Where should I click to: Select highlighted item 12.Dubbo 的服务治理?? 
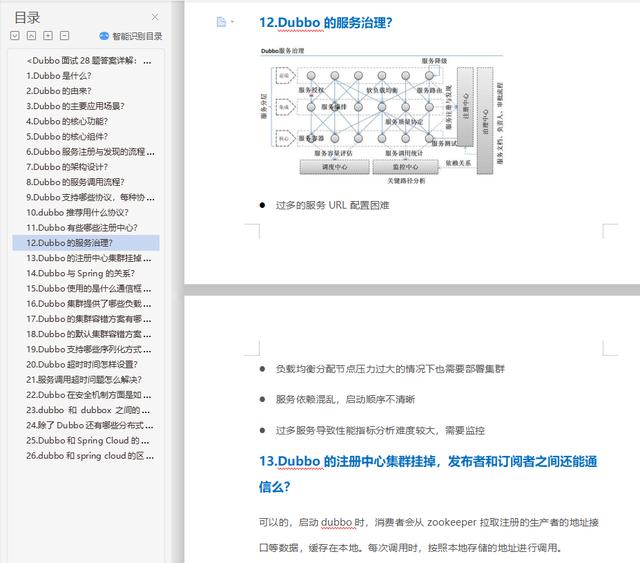pos(86,243)
